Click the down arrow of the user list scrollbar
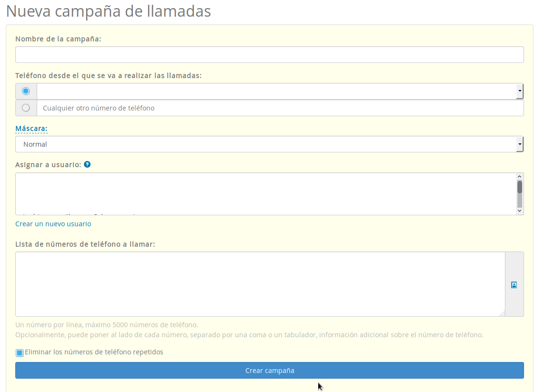 point(519,210)
